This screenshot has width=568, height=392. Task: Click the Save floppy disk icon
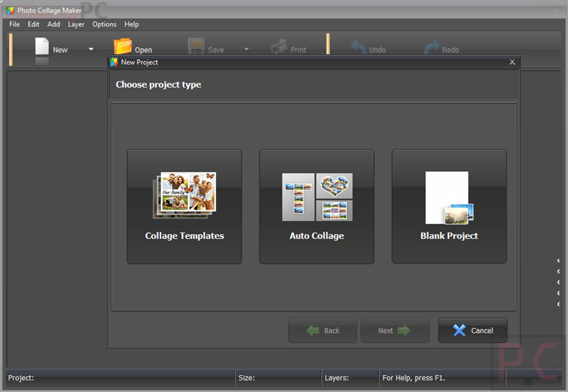tap(196, 46)
